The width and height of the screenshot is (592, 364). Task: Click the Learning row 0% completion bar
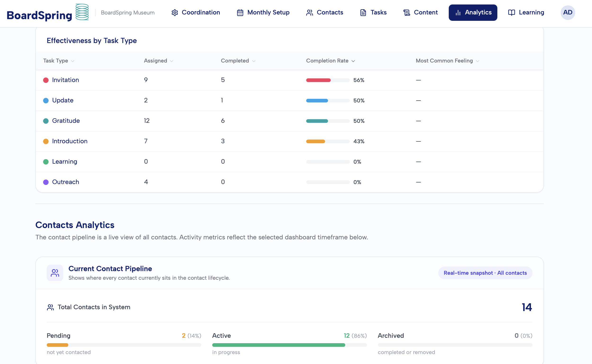click(x=328, y=162)
